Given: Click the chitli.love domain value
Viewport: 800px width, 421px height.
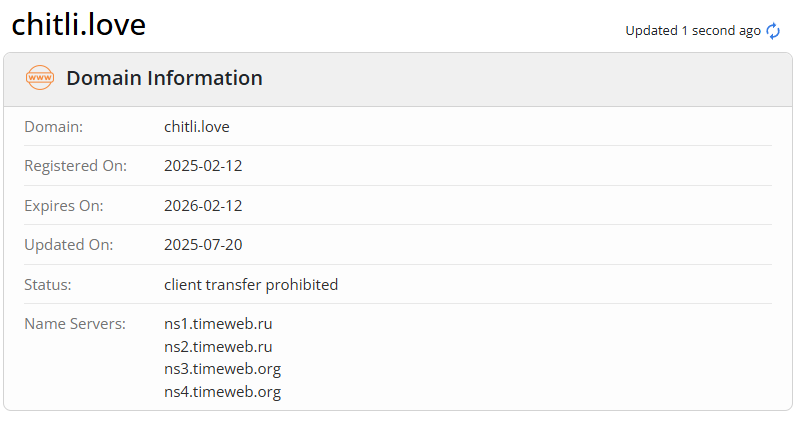Looking at the screenshot, I should click(197, 127).
